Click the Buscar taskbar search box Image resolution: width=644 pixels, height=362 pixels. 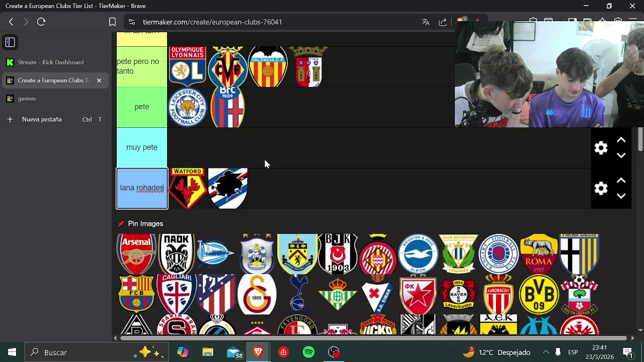[x=96, y=352]
